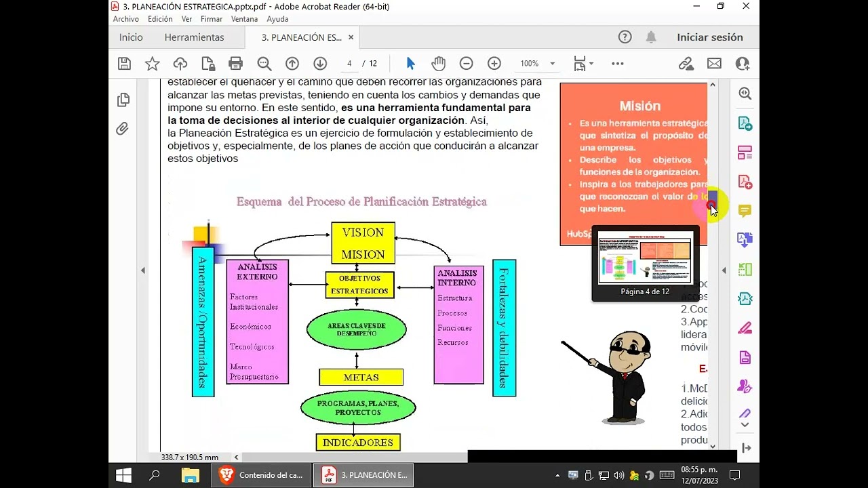Save the PDF using the floppy disk icon
The height and width of the screenshot is (488, 868).
click(x=124, y=64)
